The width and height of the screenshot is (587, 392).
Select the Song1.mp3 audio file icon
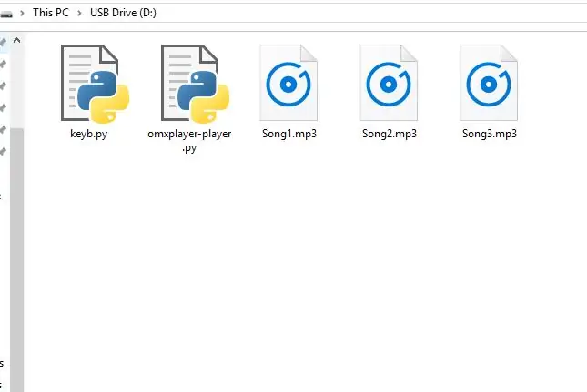(288, 83)
